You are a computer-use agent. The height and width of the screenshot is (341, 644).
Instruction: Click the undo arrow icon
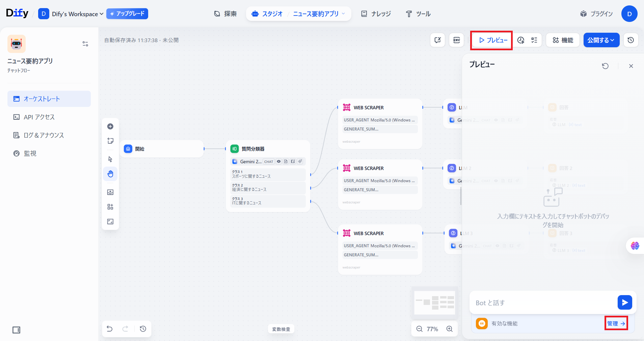coord(110,329)
